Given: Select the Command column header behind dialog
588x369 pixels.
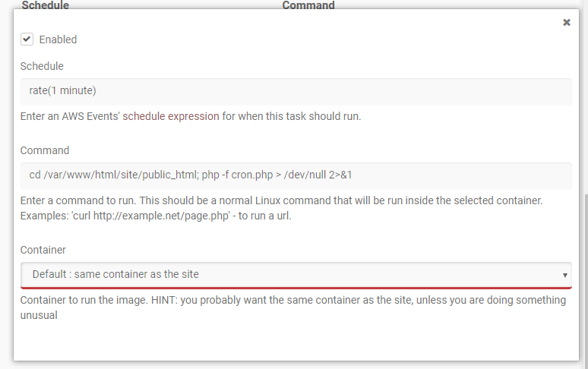Looking at the screenshot, I should click(308, 5).
